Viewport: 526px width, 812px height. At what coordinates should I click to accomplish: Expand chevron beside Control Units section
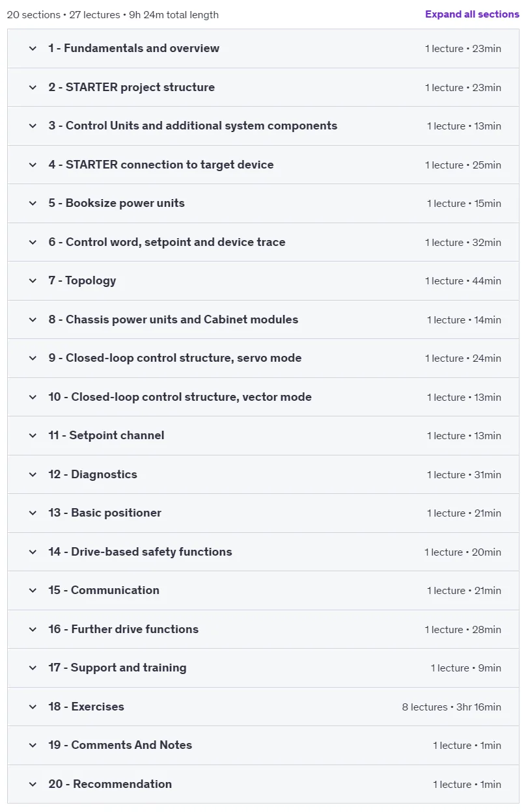click(33, 126)
